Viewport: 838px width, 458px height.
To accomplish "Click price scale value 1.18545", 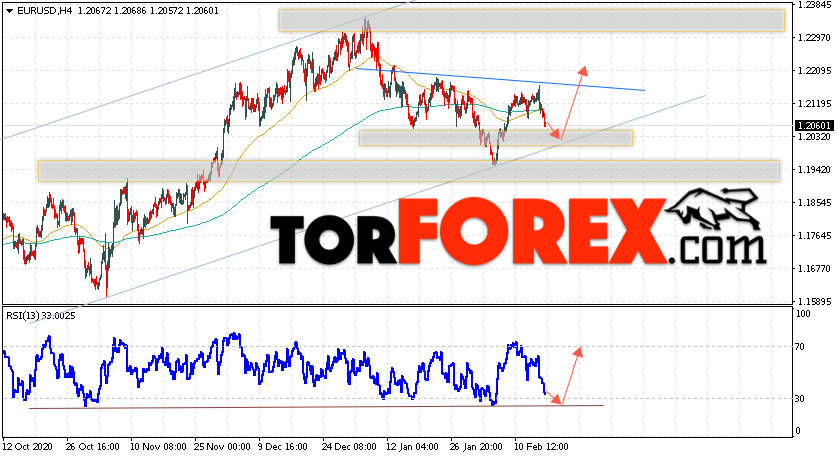I will 815,203.
